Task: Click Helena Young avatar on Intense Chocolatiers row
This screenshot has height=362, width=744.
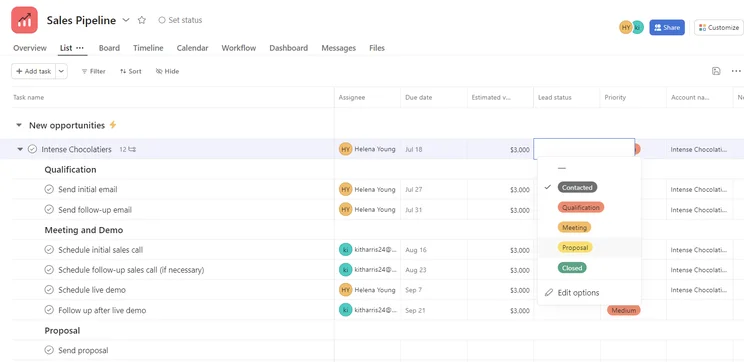Action: [345, 149]
